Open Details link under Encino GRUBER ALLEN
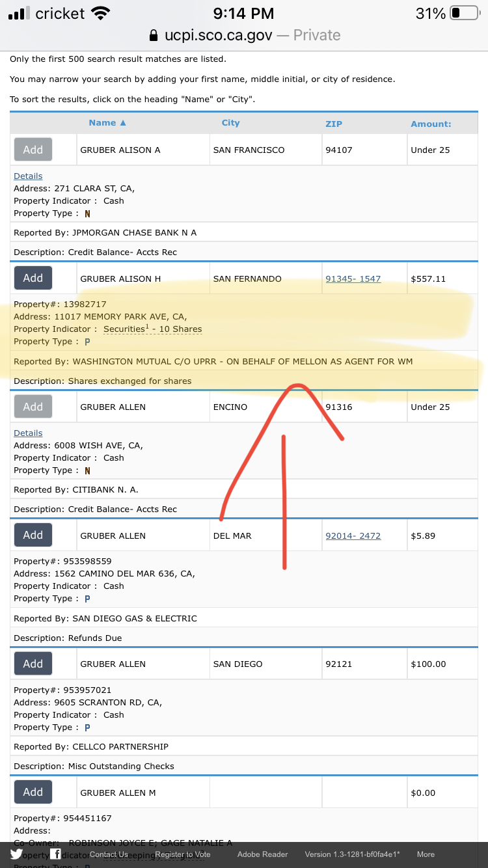 pos(28,433)
